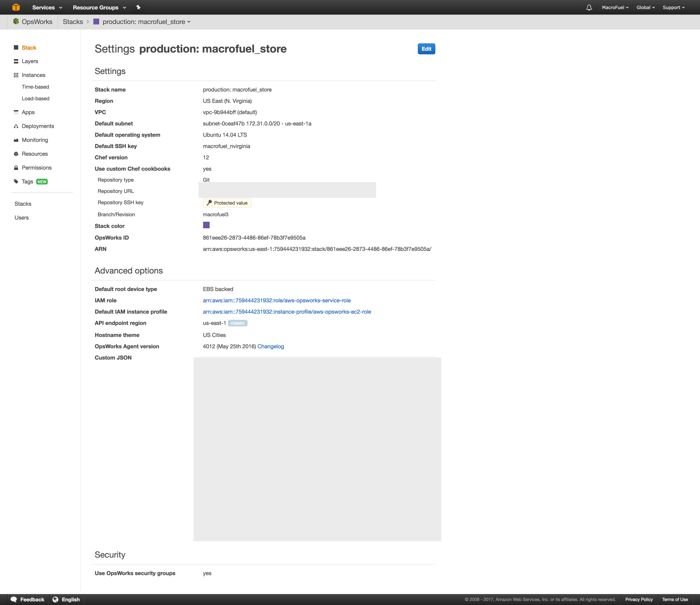Click the Permissions icon in sidebar
700x605 pixels.
pos(16,167)
